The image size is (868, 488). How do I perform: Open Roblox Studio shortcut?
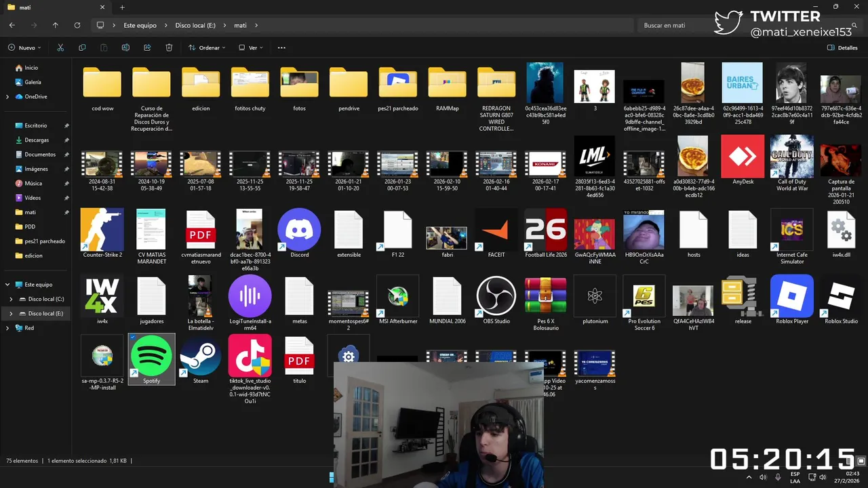841,296
